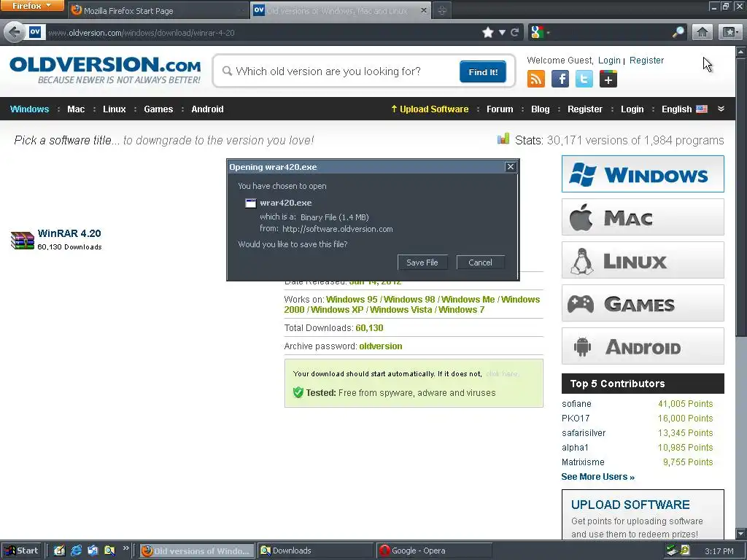Open the Google Plus social icon

click(x=608, y=79)
